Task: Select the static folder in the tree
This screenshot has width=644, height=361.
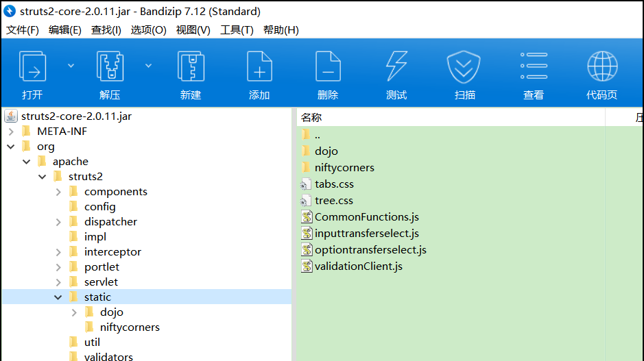Action: point(98,297)
